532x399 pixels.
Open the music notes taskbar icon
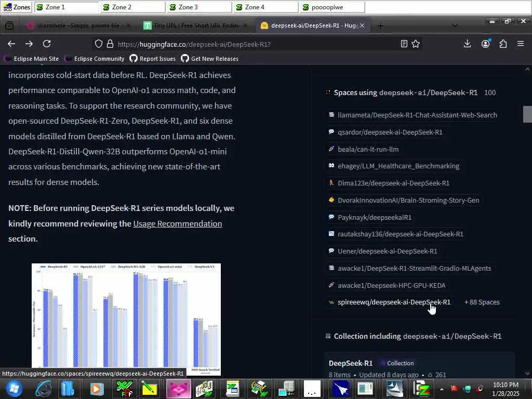point(205,389)
